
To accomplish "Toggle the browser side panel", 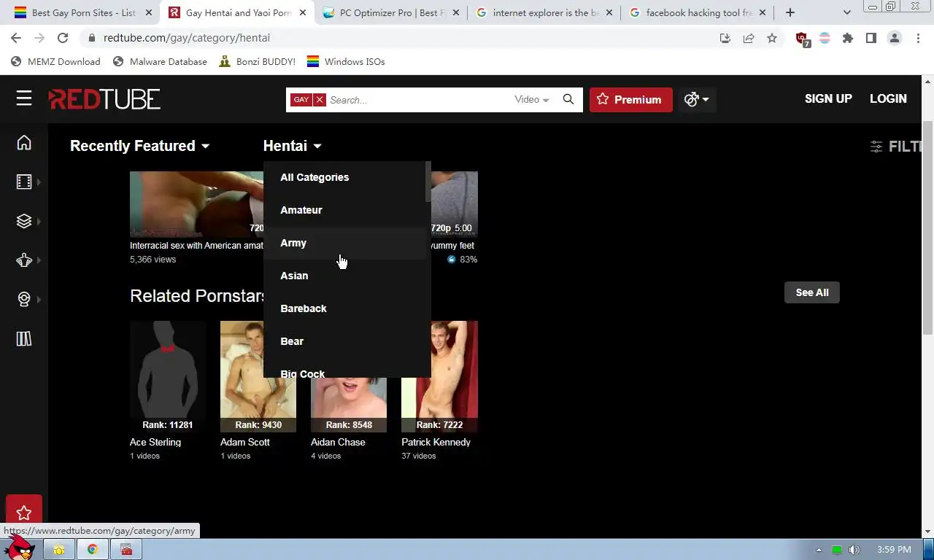I will 871,38.
